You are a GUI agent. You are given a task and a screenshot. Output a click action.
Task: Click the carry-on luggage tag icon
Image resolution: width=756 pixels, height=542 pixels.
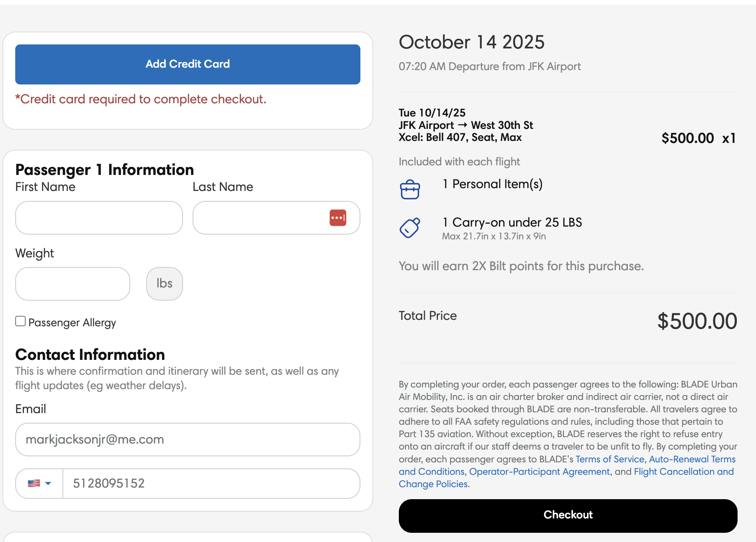(x=410, y=228)
